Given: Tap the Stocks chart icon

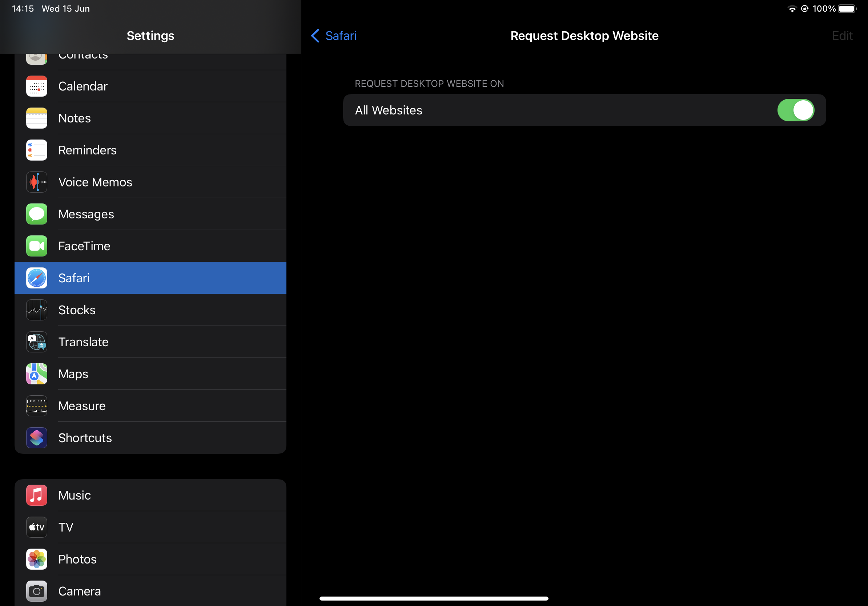Looking at the screenshot, I should tap(37, 310).
